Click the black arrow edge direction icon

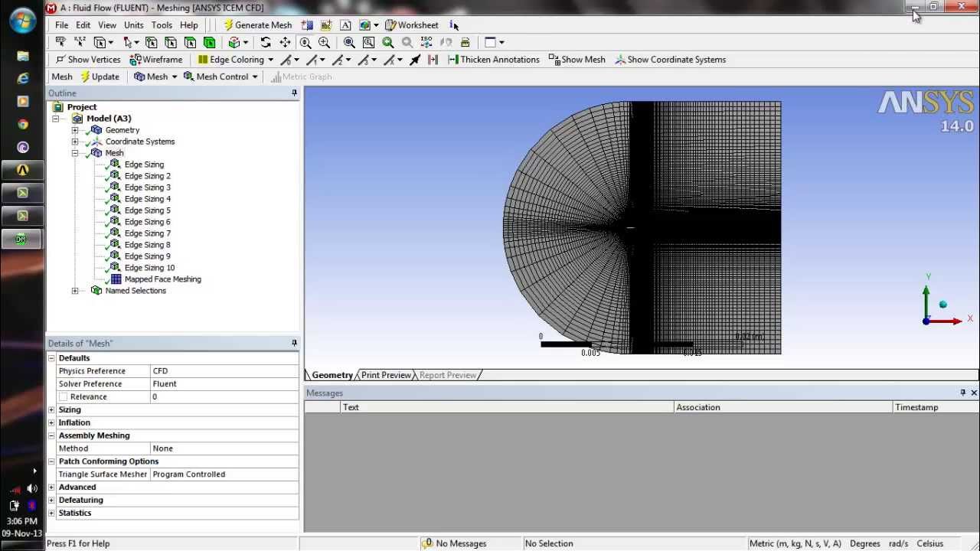[415, 60]
